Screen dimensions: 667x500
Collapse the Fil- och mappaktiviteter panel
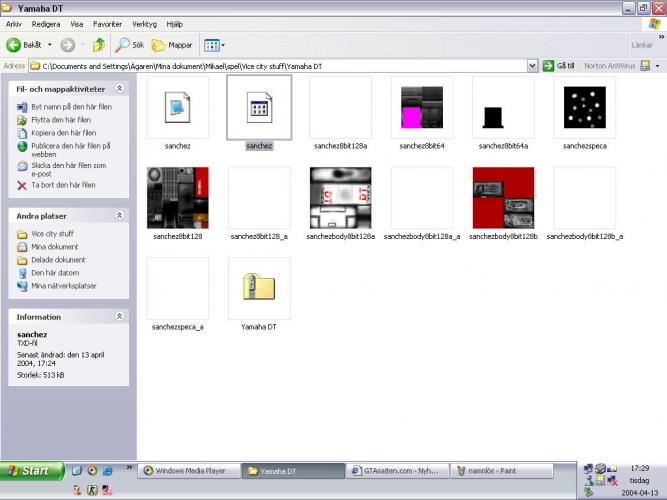click(x=120, y=90)
